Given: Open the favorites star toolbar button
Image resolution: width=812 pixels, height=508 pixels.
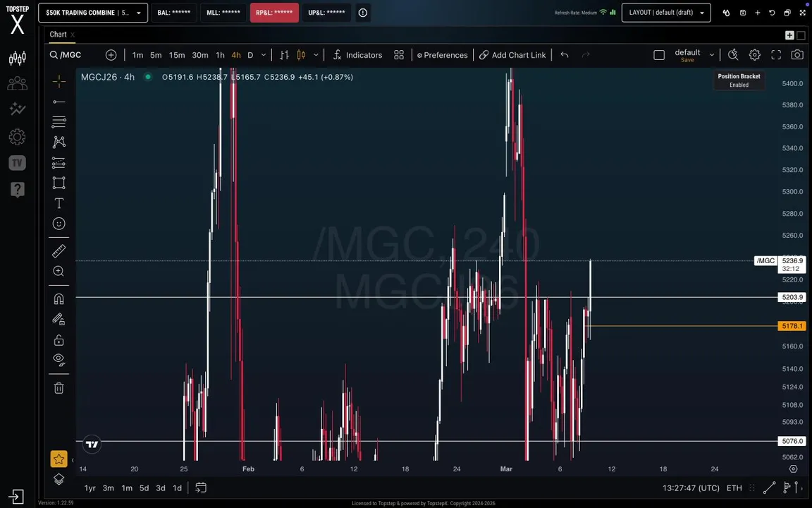Looking at the screenshot, I should coord(59,459).
